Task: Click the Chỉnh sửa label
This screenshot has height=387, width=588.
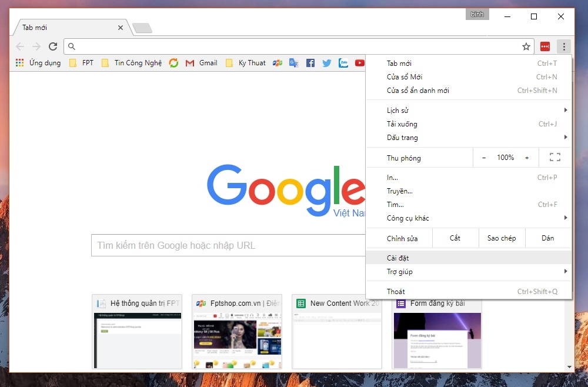Action: click(402, 239)
